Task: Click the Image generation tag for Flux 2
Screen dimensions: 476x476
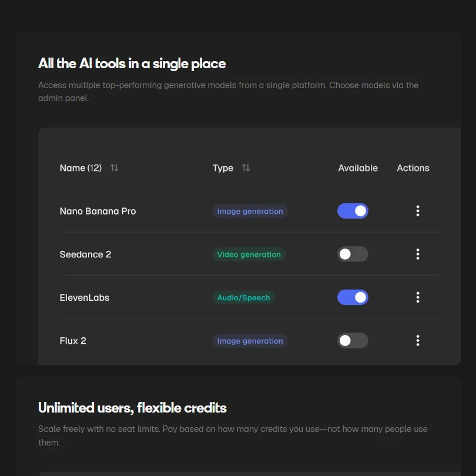Action: coord(250,341)
